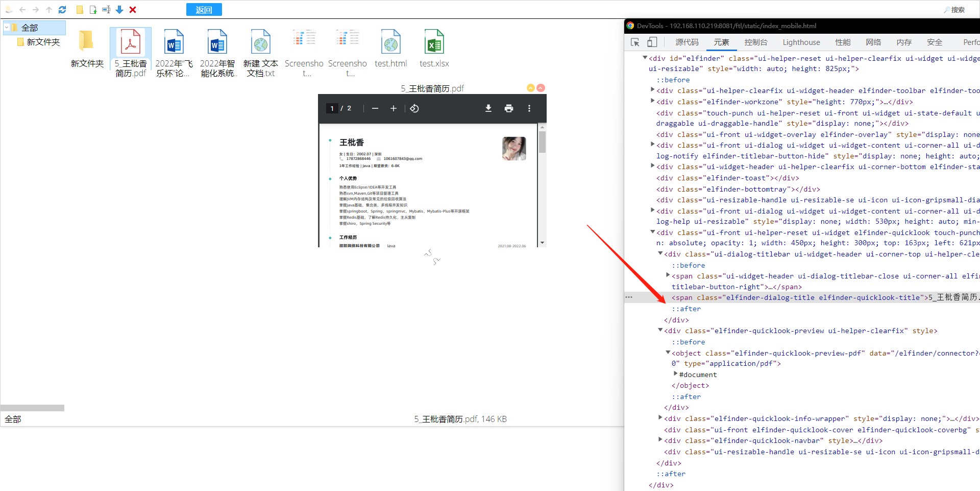Open the Lighthouse tab in DevTools
Image resolution: width=980 pixels, height=491 pixels.
pyautogui.click(x=800, y=42)
